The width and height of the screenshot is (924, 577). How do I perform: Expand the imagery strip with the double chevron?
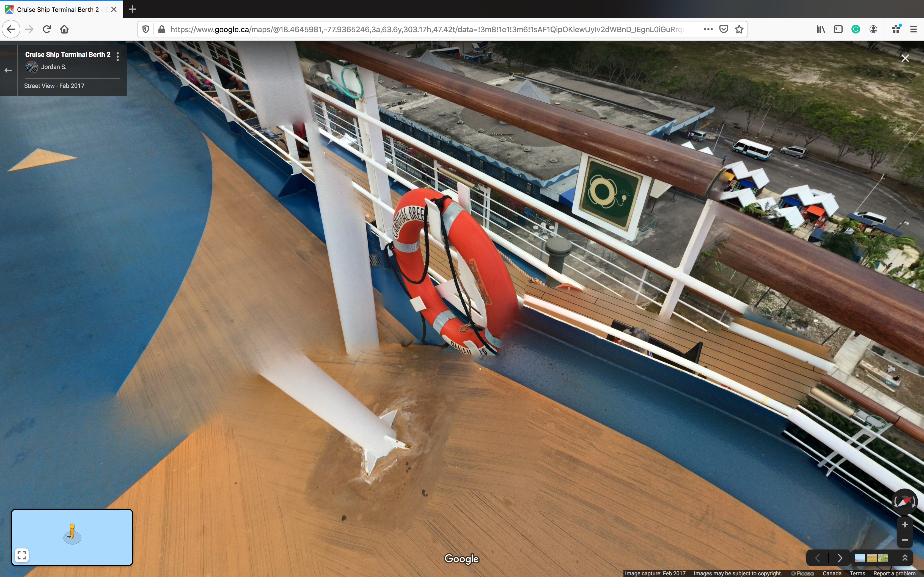point(904,558)
